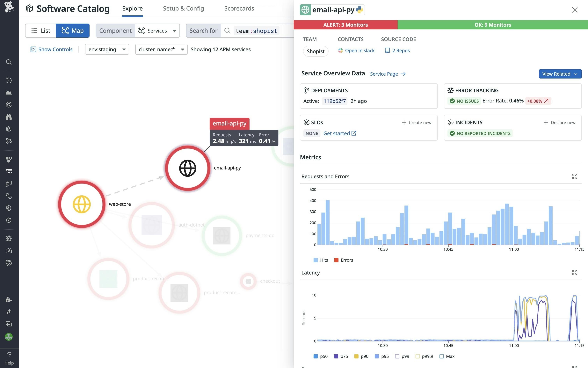588x368 pixels.
Task: Click the Watchdog binoculars icon
Action: pos(9,117)
